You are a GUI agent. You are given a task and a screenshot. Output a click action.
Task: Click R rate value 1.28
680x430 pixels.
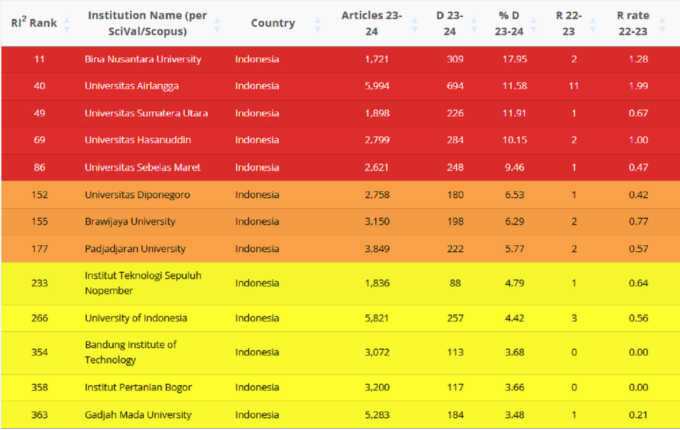638,59
